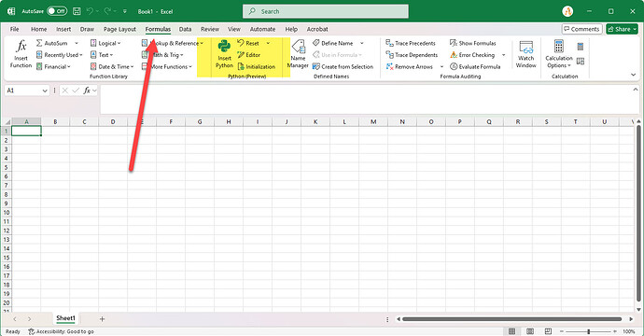Expand the formula bar

636,90
